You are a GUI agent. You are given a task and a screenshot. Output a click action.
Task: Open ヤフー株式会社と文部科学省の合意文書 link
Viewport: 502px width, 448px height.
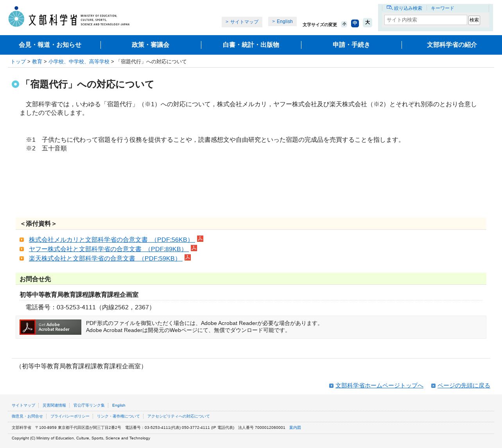[x=109, y=249]
